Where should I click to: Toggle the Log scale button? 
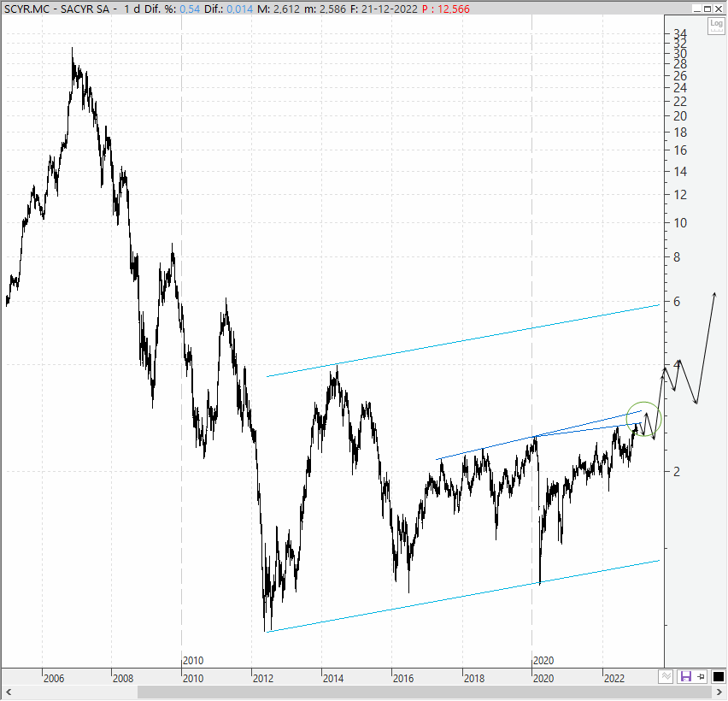716,26
